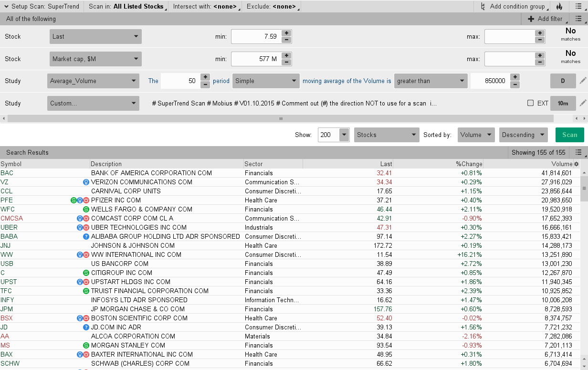This screenshot has width=588, height=370.
Task: Click the red icon in the CMCSA row
Action: pos(86,218)
